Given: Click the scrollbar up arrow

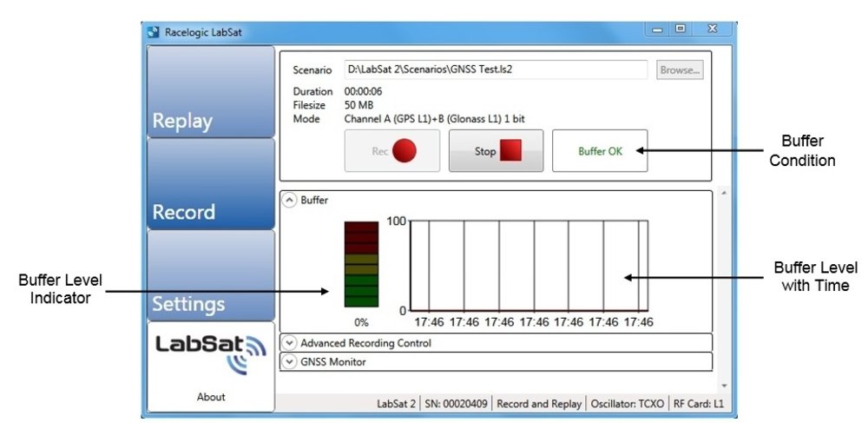Looking at the screenshot, I should click(x=723, y=193).
